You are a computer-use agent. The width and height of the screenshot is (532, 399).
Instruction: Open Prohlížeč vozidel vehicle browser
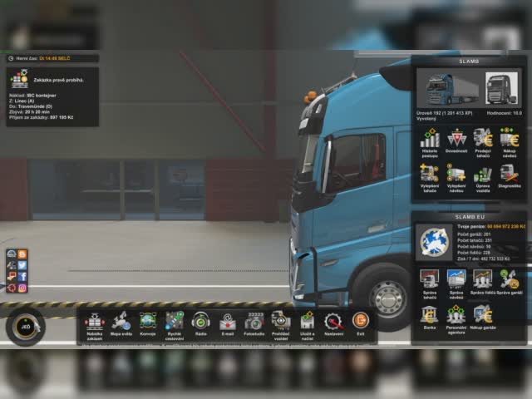(281, 326)
